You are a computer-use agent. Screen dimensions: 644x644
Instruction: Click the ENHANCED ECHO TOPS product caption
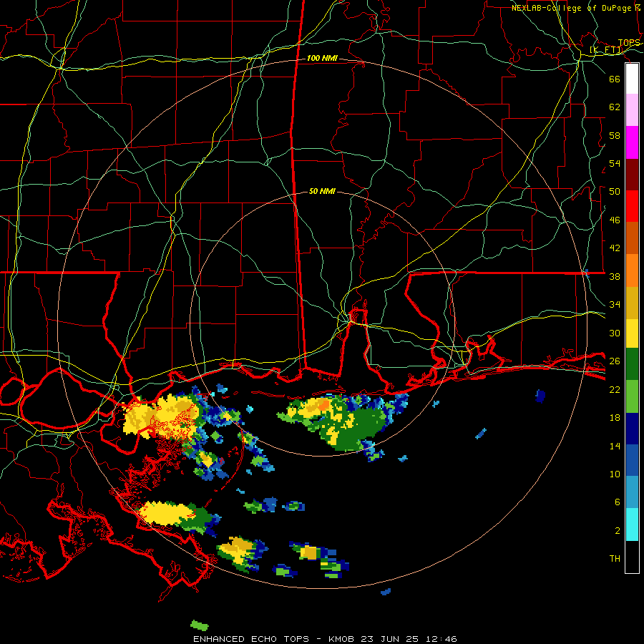click(x=251, y=639)
